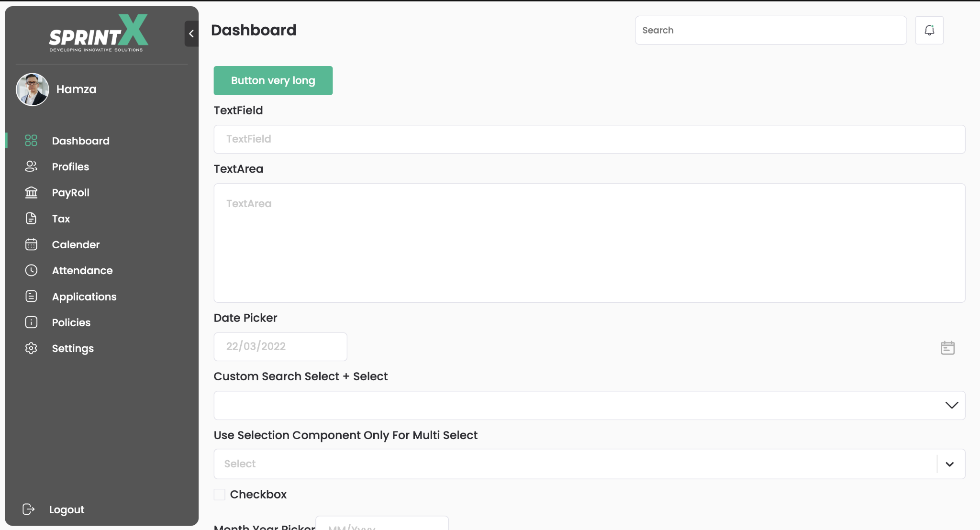
Task: Click the Tax document icon
Action: point(31,219)
